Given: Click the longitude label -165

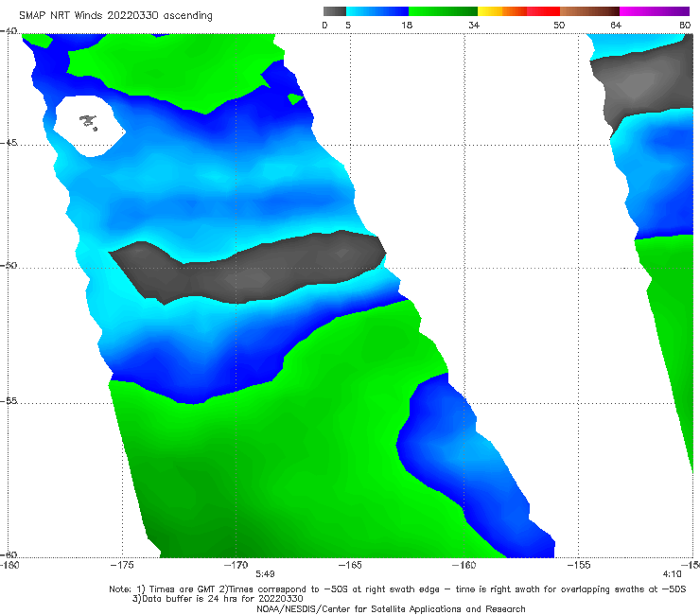Looking at the screenshot, I should point(350,565).
